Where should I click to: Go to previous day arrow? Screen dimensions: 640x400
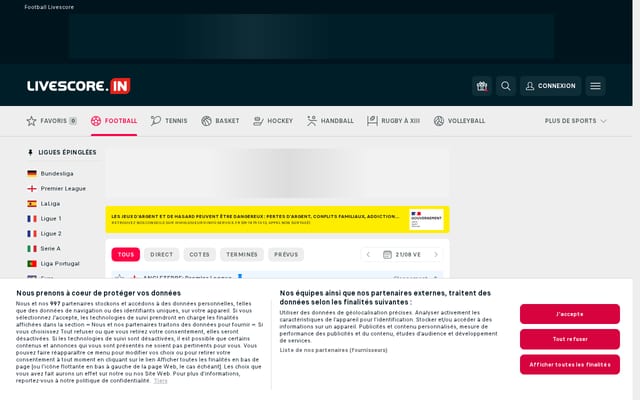[x=368, y=255]
